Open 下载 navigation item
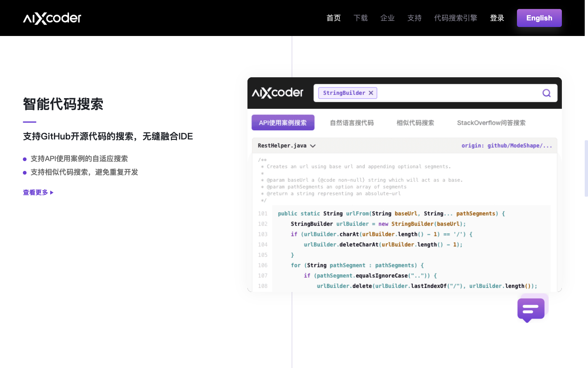This screenshot has height=368, width=588. pyautogui.click(x=361, y=18)
